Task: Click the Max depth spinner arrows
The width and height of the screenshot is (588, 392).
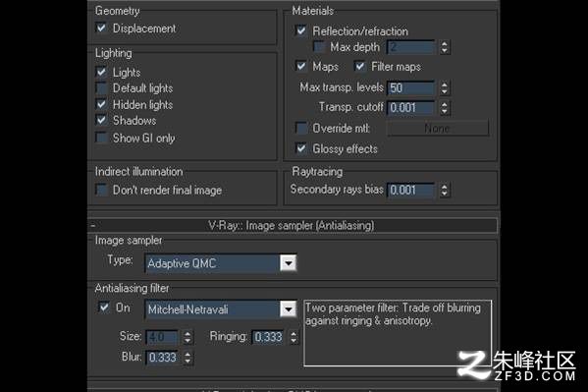Action: point(445,47)
